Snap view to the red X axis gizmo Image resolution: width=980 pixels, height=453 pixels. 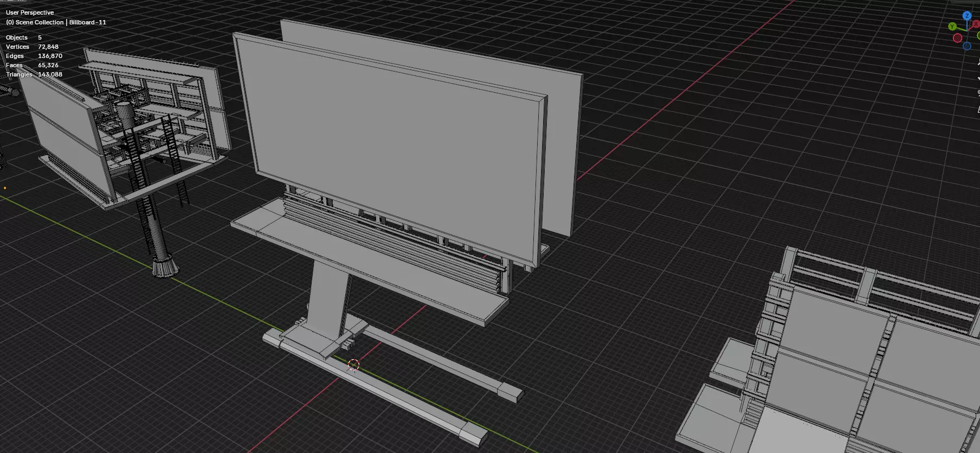tap(977, 24)
